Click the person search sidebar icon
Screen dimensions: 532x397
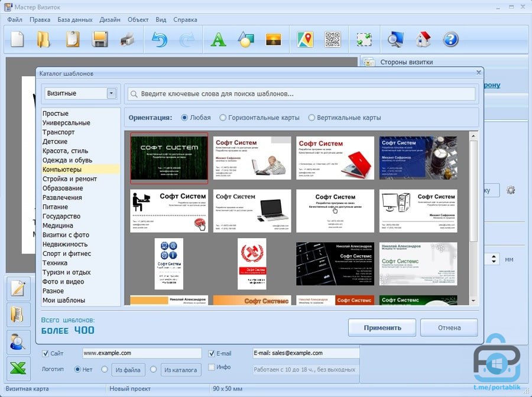pos(18,341)
